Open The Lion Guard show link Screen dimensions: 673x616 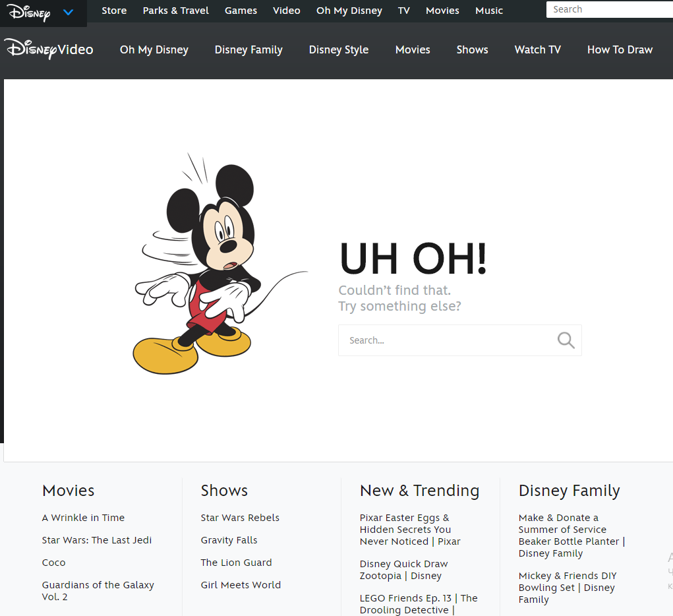pyautogui.click(x=236, y=563)
